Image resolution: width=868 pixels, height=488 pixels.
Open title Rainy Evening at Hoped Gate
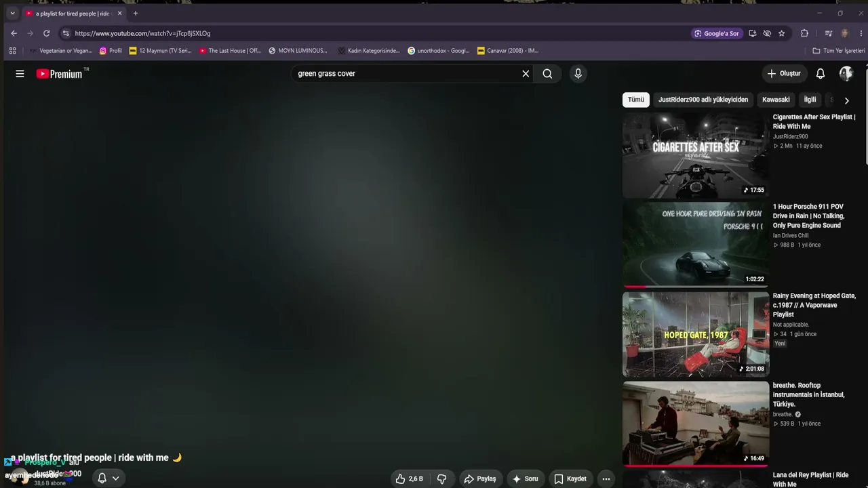click(x=814, y=305)
